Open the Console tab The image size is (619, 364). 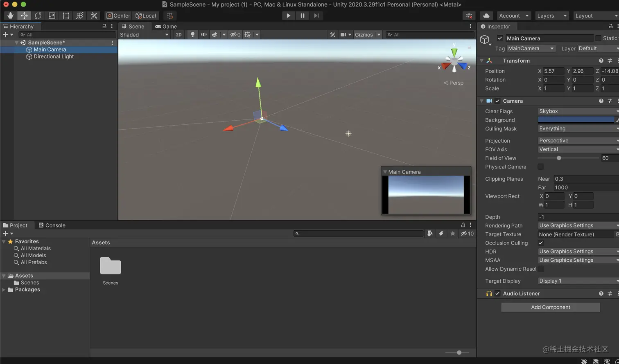[52, 225]
